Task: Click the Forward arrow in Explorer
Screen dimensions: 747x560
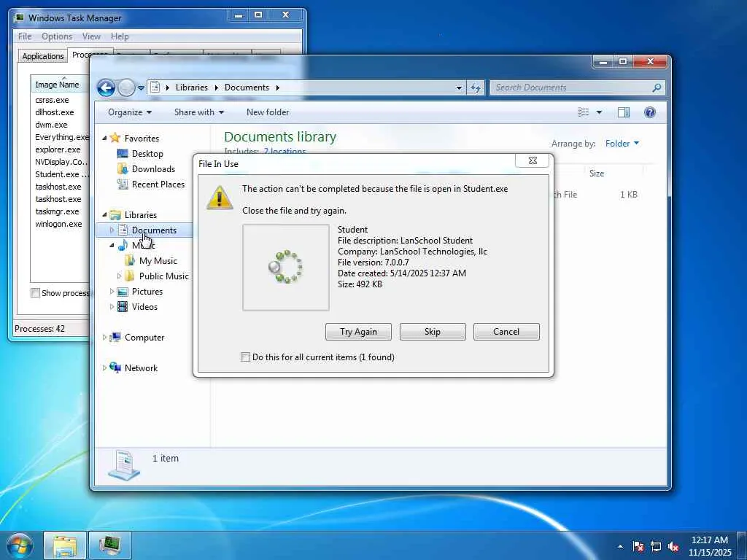Action: click(127, 87)
